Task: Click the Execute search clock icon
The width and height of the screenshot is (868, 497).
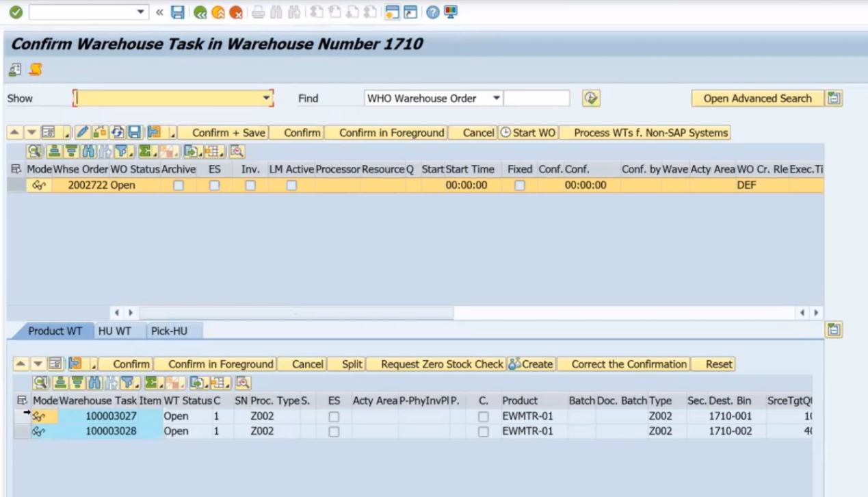Action: coord(591,99)
